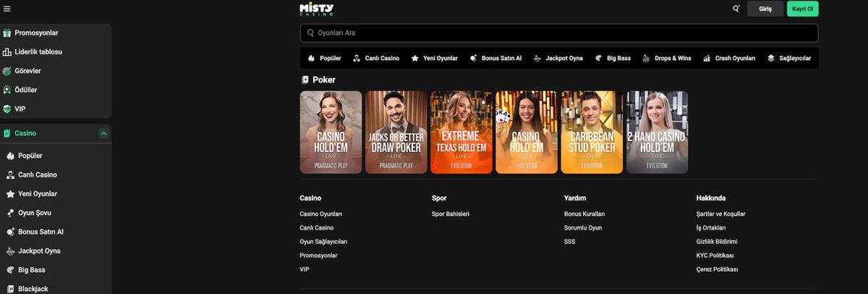Select the Big Bass category tab
The height and width of the screenshot is (294, 868).
(x=613, y=58)
